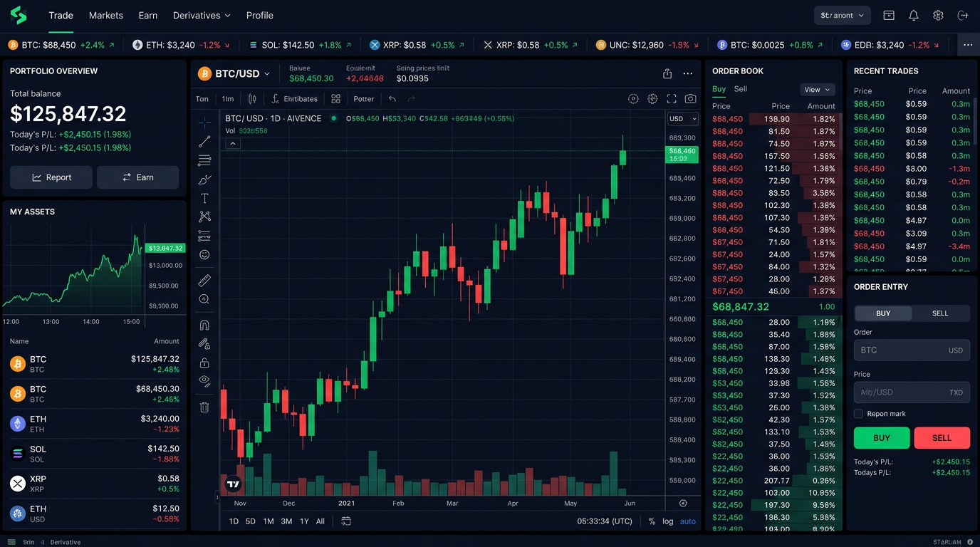Open the BTC/USD pair selector

coord(235,73)
